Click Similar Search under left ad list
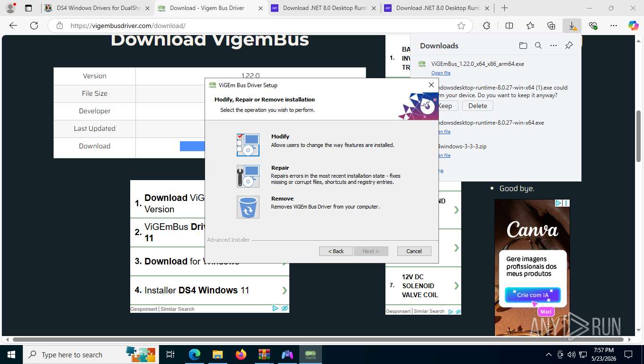The height and width of the screenshot is (364, 644). [x=177, y=309]
